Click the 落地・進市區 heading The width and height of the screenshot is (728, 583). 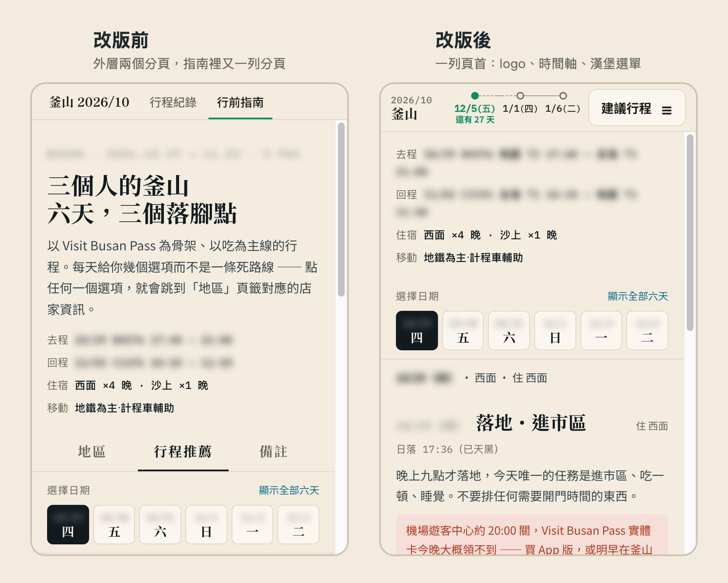[x=531, y=423]
